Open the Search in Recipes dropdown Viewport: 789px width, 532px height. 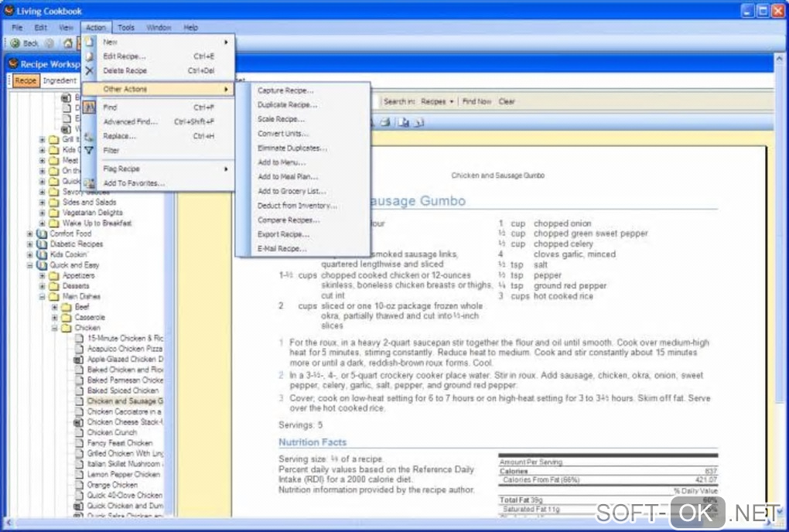point(437,101)
